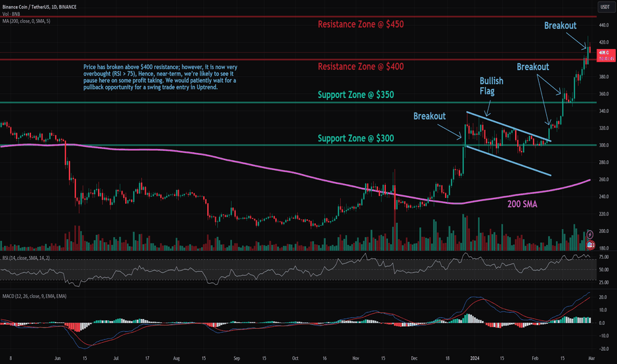The height and width of the screenshot is (364, 617).
Task: Click the Jun date on time axis
Action: [x=58, y=359]
